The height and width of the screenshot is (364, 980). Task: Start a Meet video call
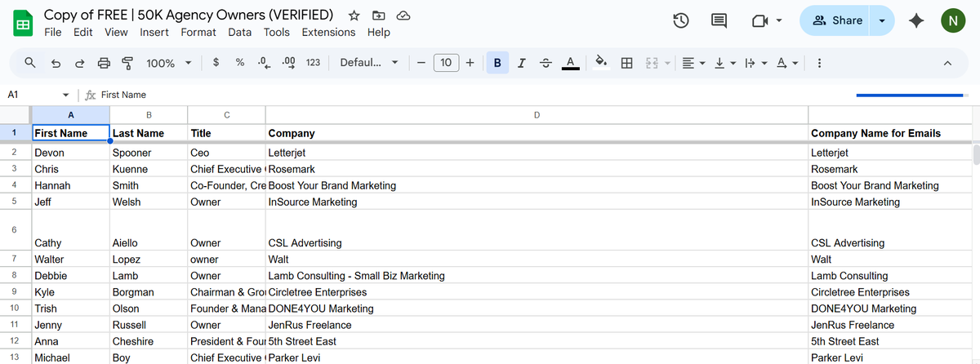click(x=759, y=21)
